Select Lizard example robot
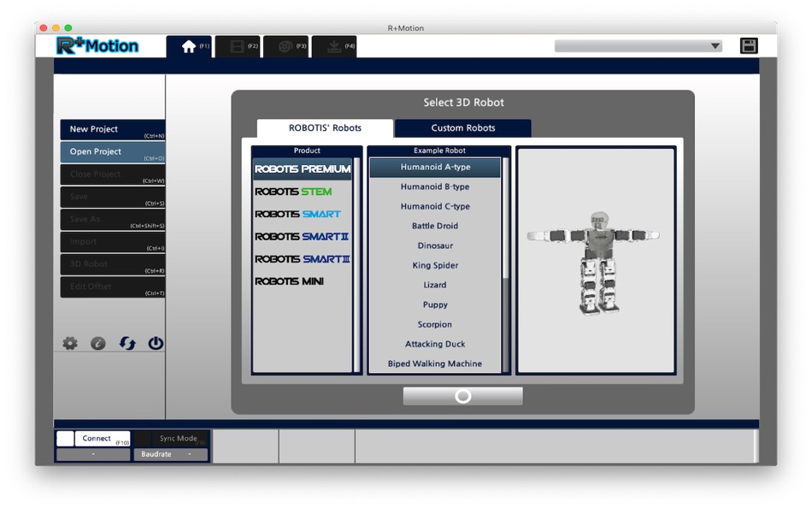Viewport: 812px width, 508px height. (x=435, y=285)
